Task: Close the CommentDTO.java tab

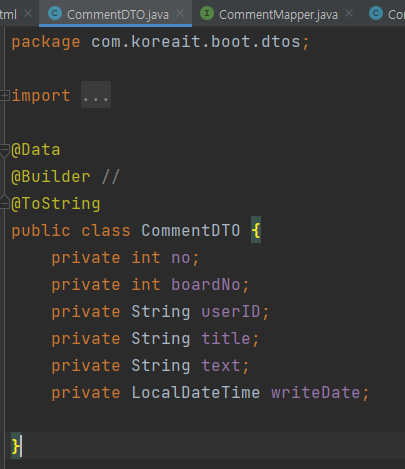Action: click(x=180, y=14)
